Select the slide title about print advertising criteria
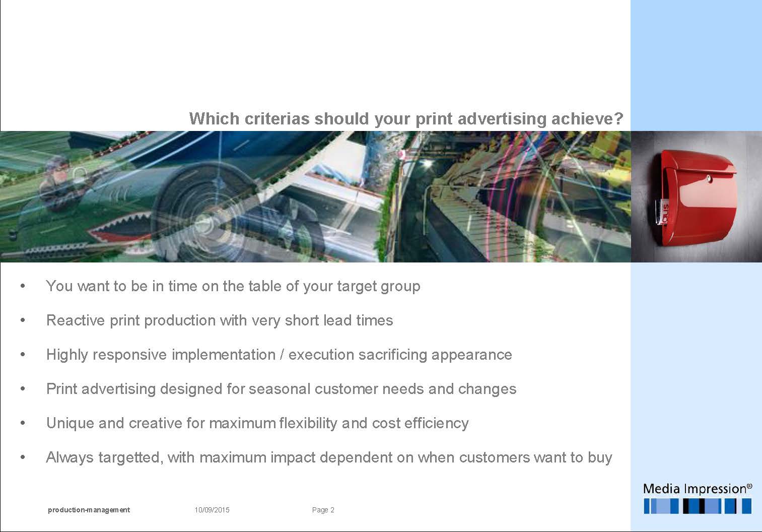 coord(406,119)
